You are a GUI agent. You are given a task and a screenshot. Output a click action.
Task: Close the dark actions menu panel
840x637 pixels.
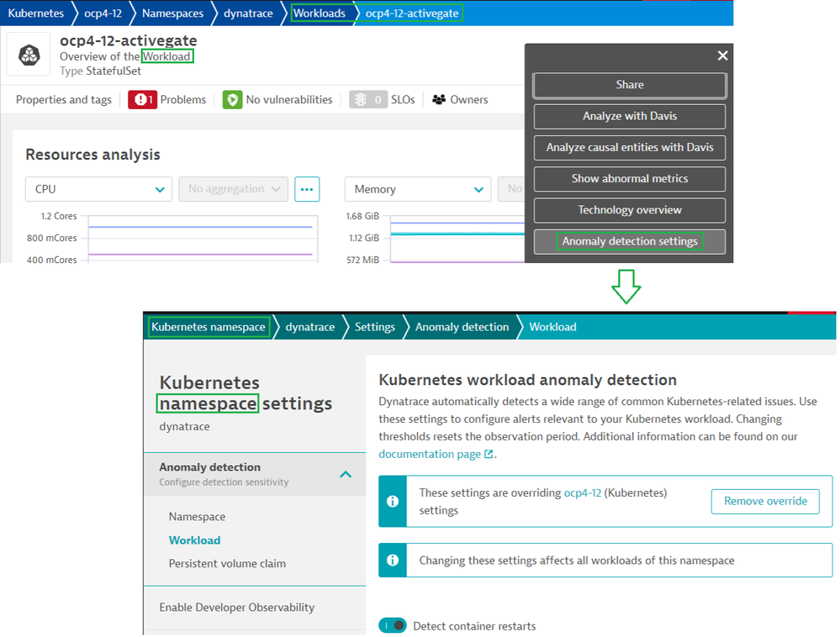[x=722, y=55]
